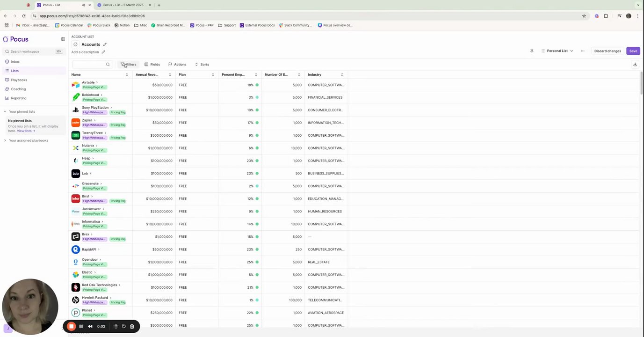Download the list with export icon
The height and width of the screenshot is (337, 644).
[635, 65]
